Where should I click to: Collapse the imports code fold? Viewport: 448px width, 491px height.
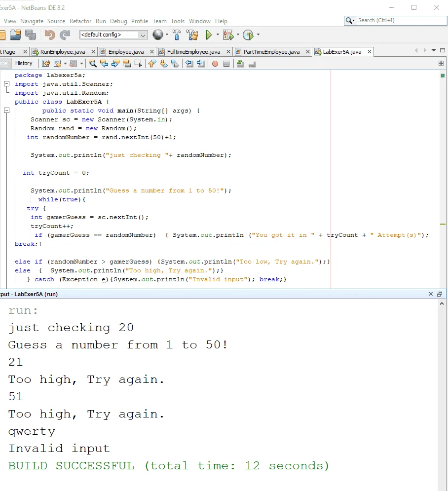6,83
